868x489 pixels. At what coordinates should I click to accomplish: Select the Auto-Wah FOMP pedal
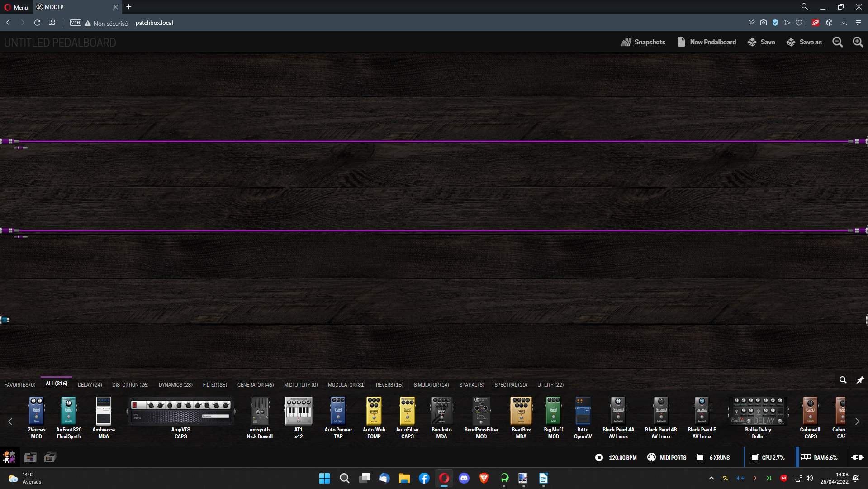pos(374,417)
